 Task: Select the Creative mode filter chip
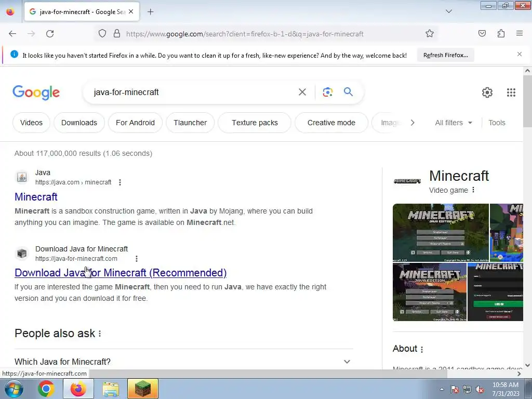331,123
